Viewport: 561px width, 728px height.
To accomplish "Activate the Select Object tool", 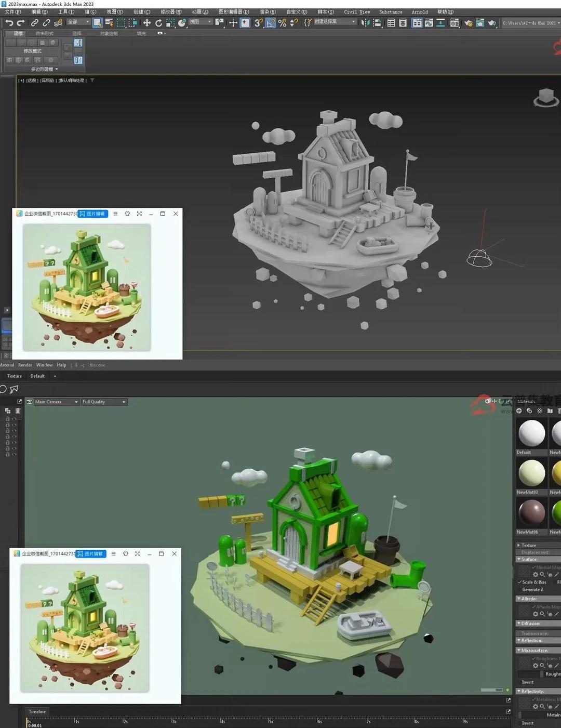I will click(98, 23).
